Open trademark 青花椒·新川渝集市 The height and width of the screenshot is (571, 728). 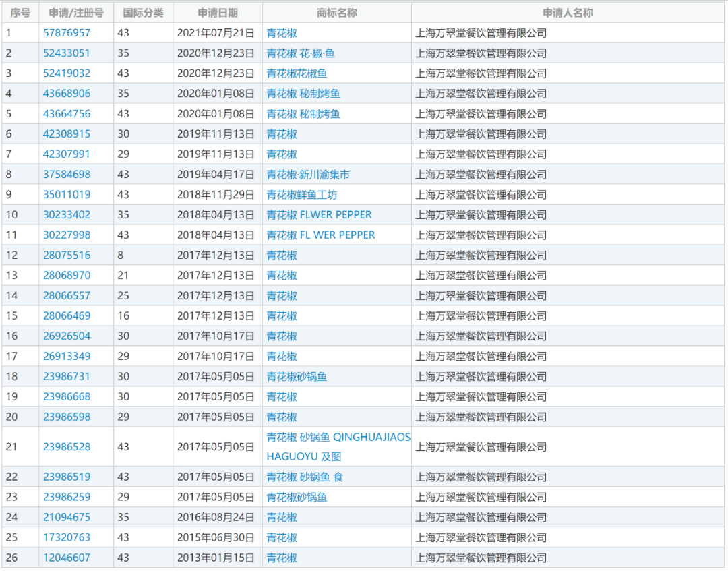[x=308, y=174]
